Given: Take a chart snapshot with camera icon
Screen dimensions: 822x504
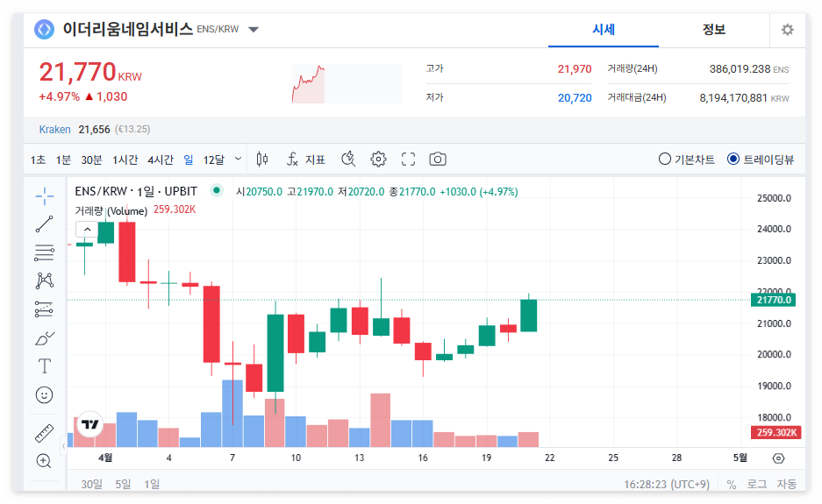Looking at the screenshot, I should (x=438, y=160).
